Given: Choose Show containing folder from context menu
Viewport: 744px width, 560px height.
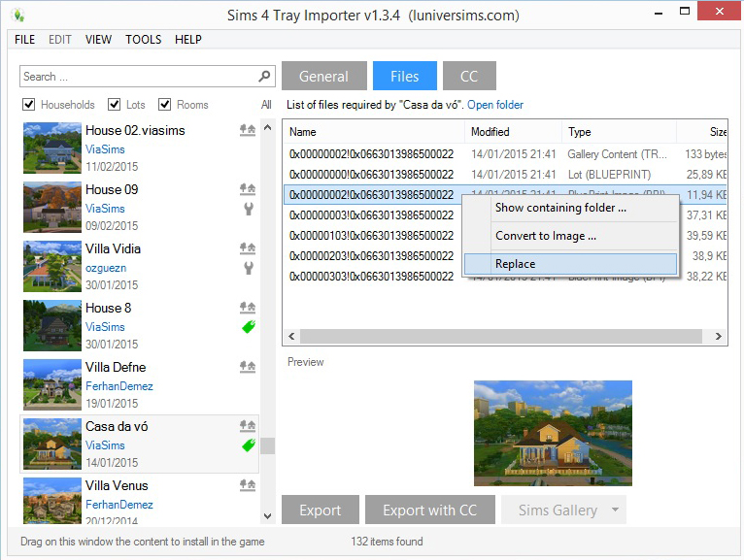Looking at the screenshot, I should (571, 208).
